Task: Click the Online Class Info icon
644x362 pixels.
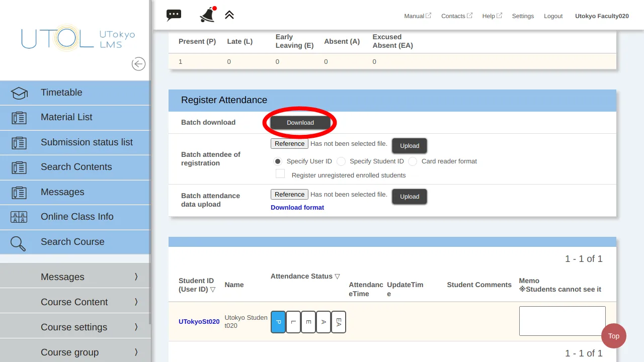Action: click(19, 217)
